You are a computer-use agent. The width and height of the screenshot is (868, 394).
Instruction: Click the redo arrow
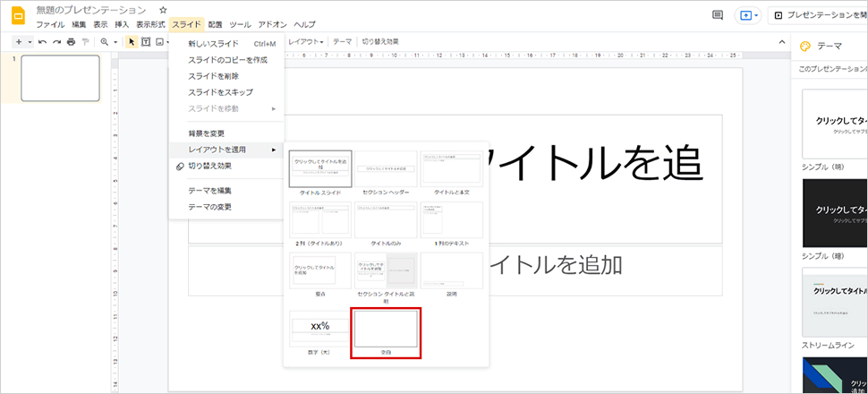(x=56, y=41)
